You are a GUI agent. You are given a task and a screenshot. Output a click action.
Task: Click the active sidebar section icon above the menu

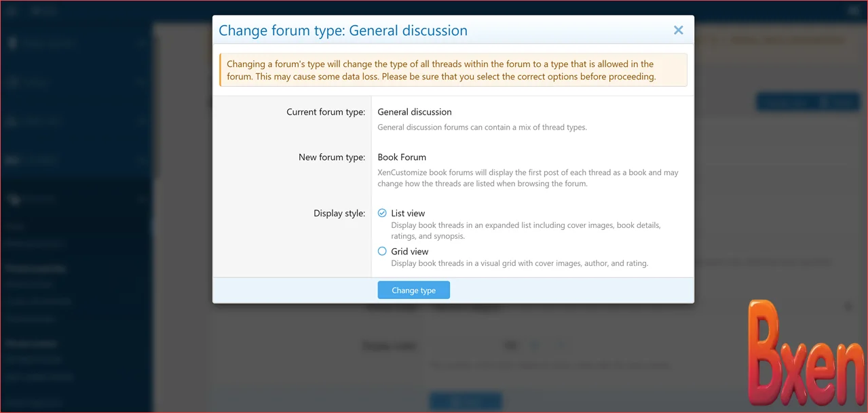coord(14,198)
